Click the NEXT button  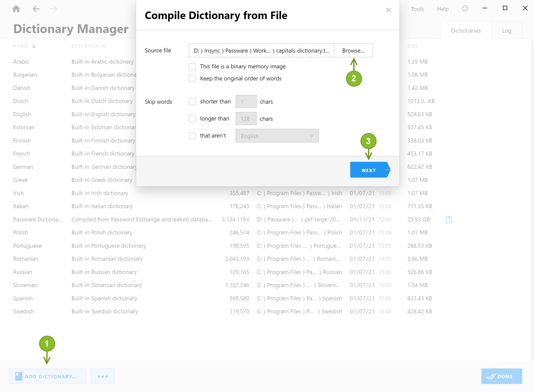370,170
